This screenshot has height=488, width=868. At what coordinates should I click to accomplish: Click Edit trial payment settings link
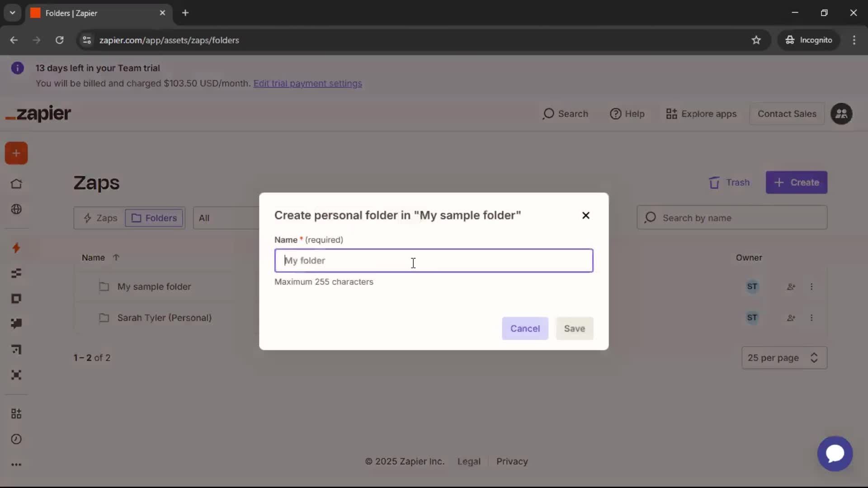tap(307, 84)
